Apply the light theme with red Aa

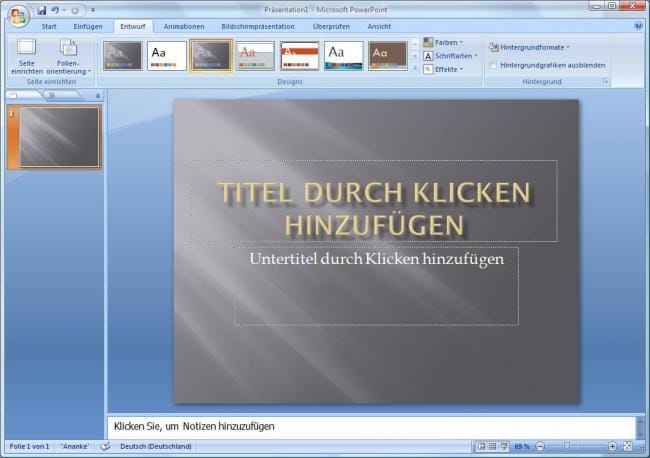(x=255, y=56)
